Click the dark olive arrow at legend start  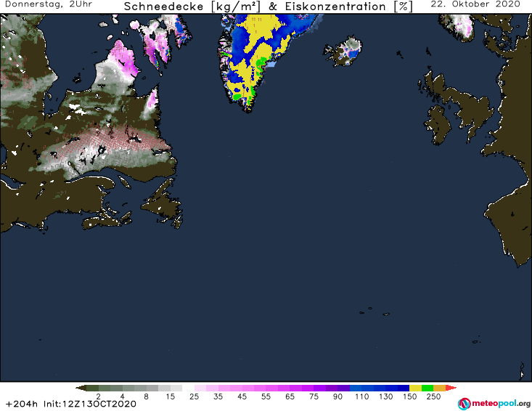click(81, 388)
